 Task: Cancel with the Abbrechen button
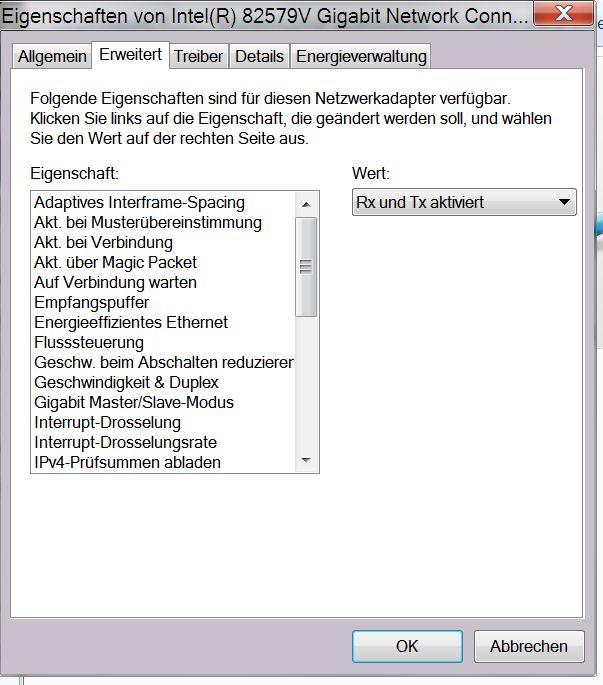click(529, 646)
